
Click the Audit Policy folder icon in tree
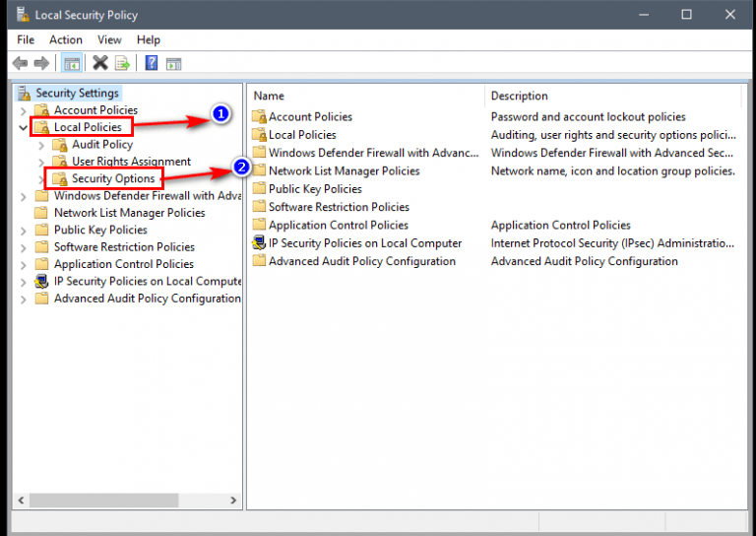[60, 145]
